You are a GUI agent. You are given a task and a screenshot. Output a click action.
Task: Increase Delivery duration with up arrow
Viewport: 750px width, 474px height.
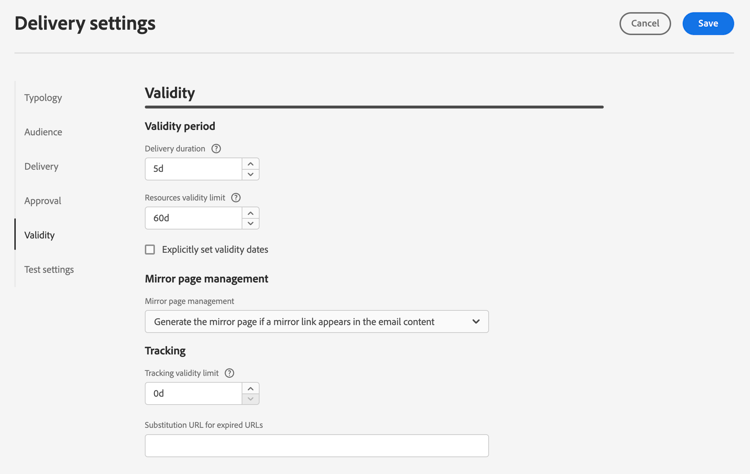click(x=251, y=163)
